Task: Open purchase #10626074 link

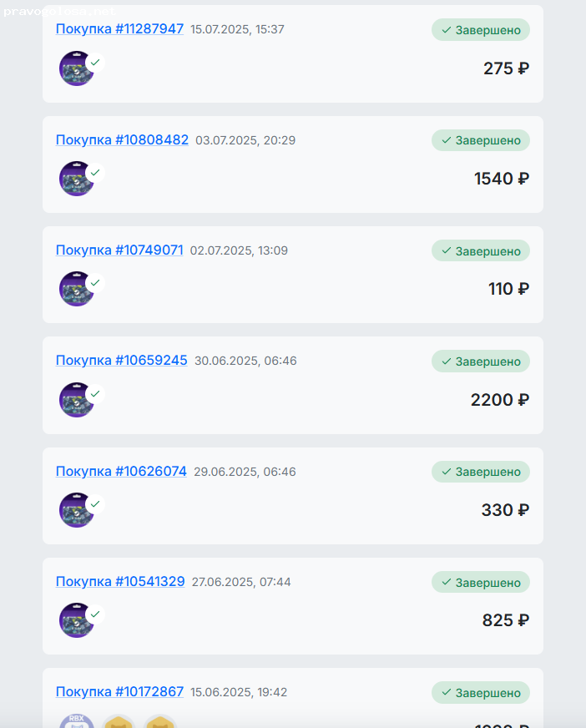Action: [x=121, y=472]
